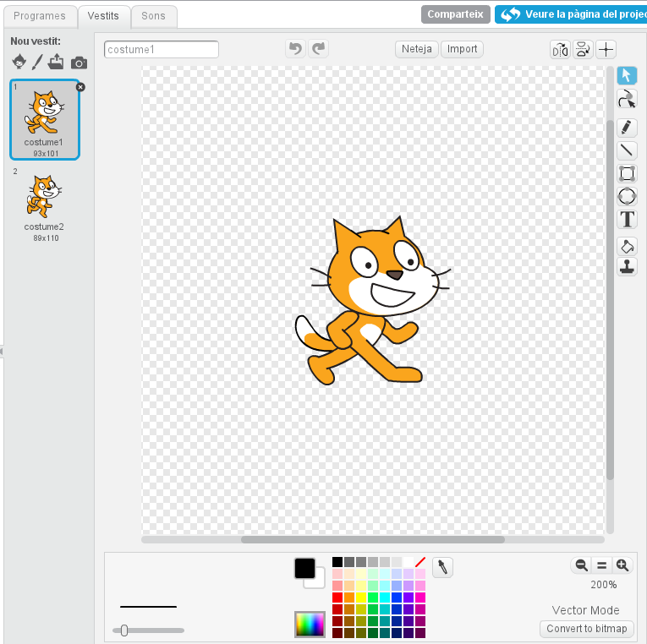Choose costume from library icon

point(19,62)
